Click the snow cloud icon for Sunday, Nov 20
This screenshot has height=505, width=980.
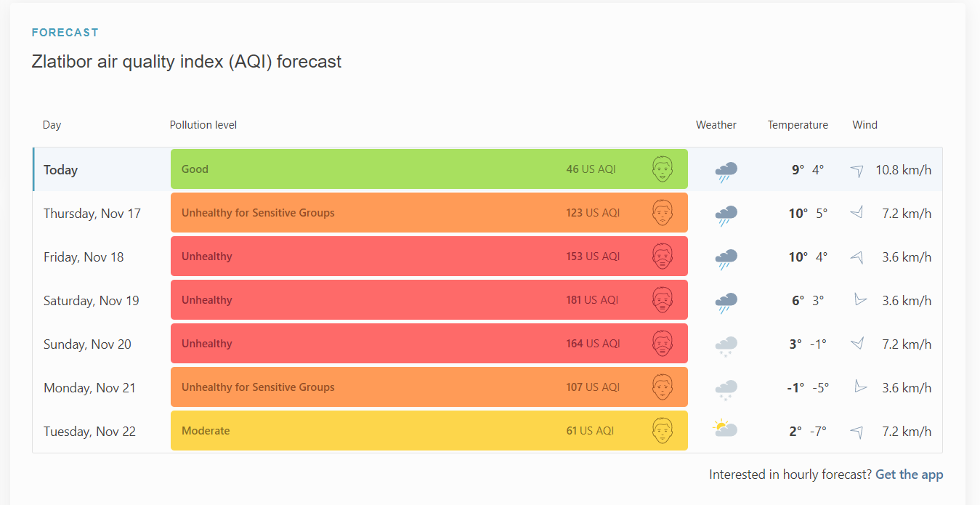click(726, 346)
